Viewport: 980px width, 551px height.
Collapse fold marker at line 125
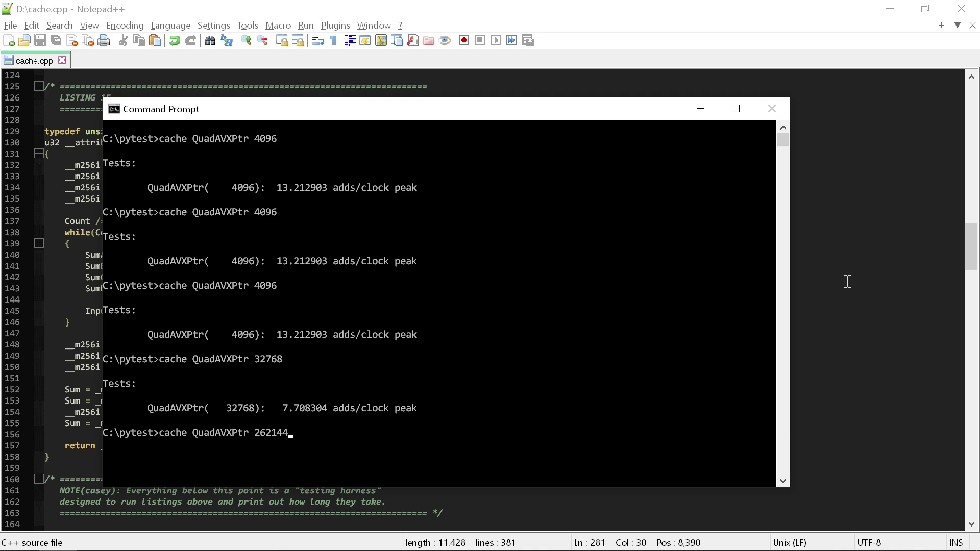point(39,86)
